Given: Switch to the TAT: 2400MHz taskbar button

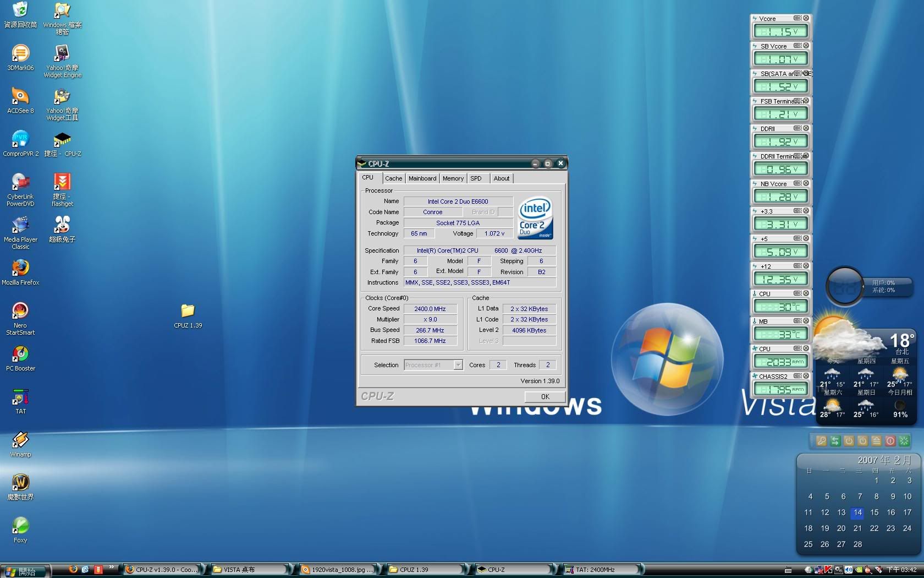Looking at the screenshot, I should [x=602, y=570].
